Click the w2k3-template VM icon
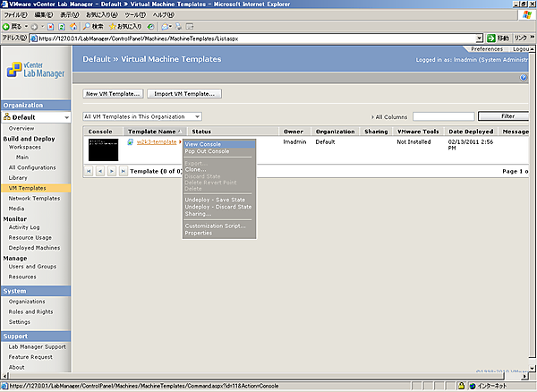The height and width of the screenshot is (392, 537). [x=131, y=142]
